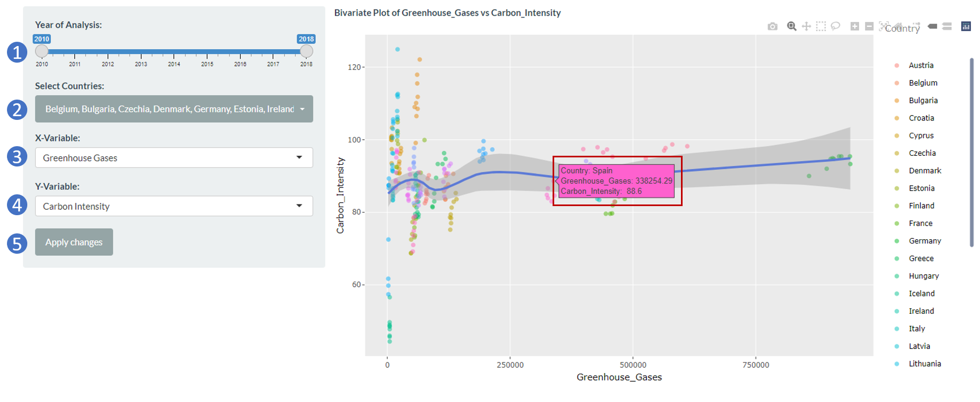
Task: Expand the X-Variable Greenhouse Gases dropdown
Action: tap(174, 158)
